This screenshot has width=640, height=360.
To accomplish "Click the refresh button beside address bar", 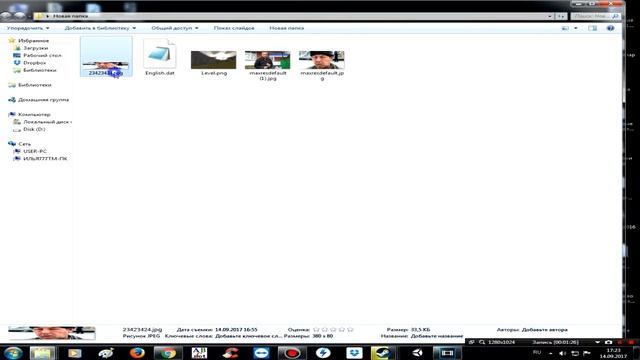I will pos(561,16).
